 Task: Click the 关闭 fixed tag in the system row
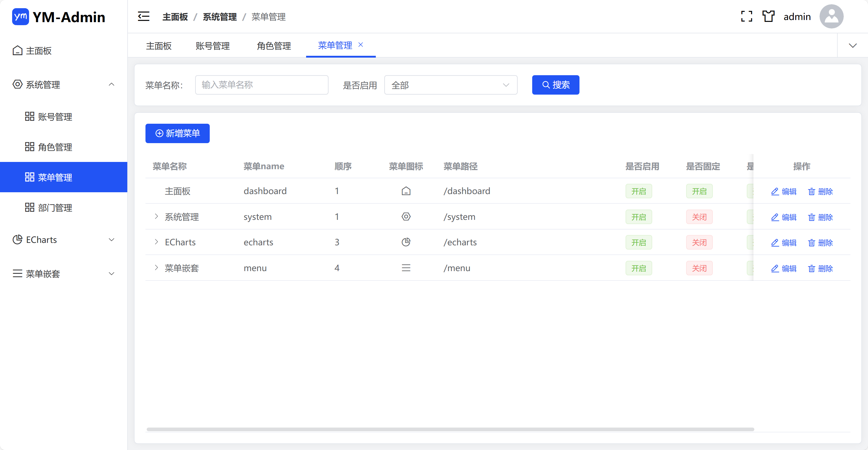(699, 217)
